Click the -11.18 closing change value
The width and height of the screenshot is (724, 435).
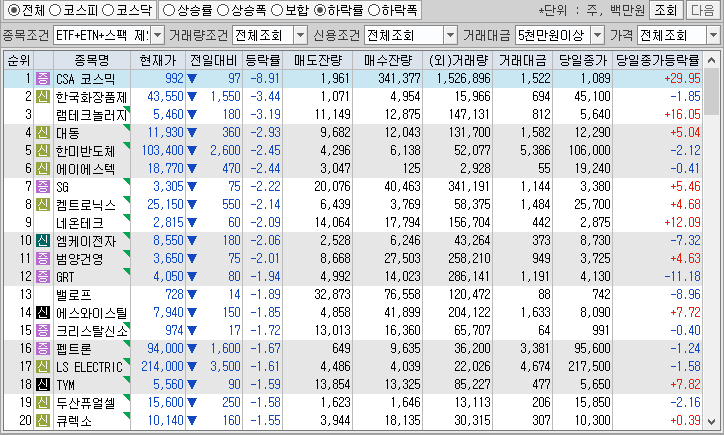coord(682,277)
